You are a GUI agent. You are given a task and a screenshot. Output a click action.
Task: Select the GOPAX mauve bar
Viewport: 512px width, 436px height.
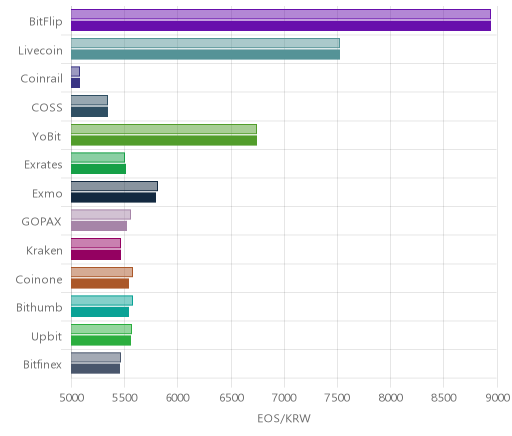point(99,226)
